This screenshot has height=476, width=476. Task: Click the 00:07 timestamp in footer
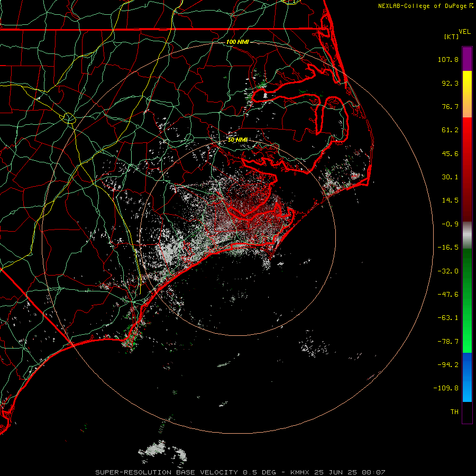(x=374, y=472)
